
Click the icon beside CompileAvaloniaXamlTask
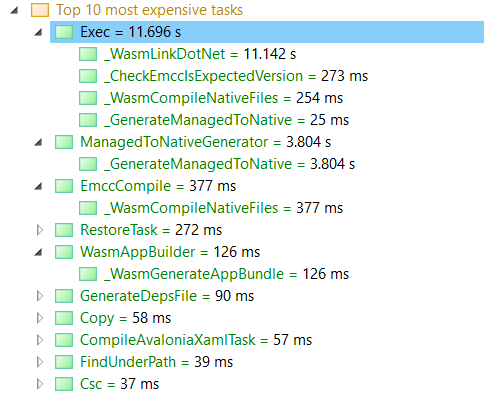click(x=64, y=340)
